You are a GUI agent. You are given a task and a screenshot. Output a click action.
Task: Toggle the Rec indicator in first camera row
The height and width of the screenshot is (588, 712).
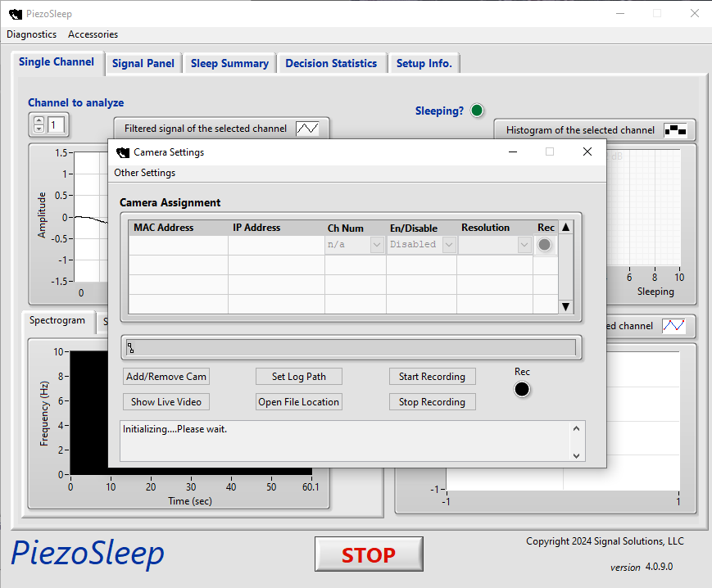tap(544, 245)
